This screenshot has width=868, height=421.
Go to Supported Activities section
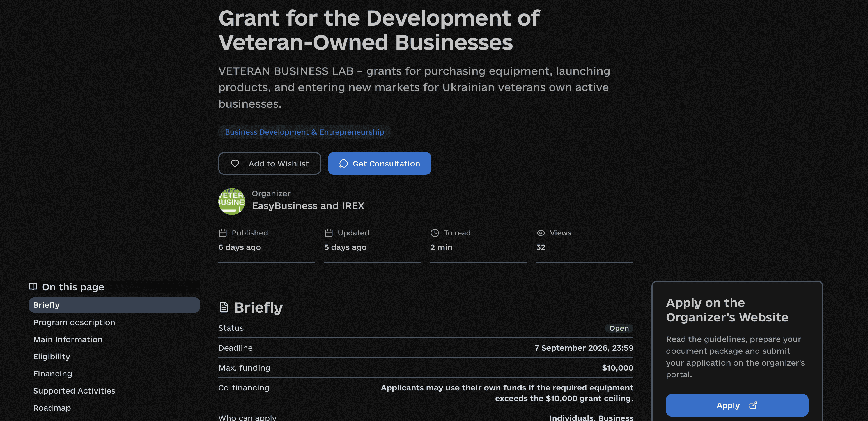click(74, 391)
